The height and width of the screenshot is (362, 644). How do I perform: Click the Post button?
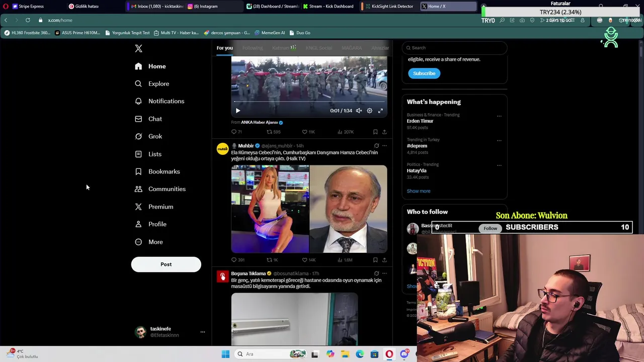(x=166, y=264)
